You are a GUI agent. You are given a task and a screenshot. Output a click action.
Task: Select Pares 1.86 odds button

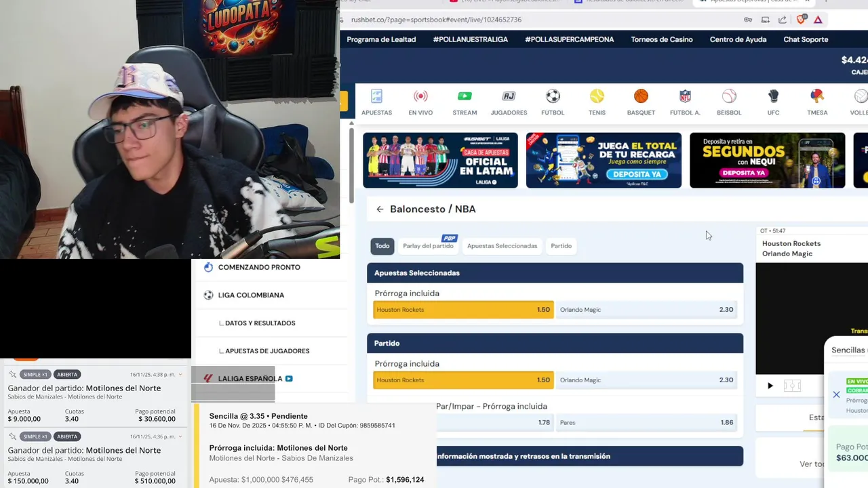click(646, 422)
